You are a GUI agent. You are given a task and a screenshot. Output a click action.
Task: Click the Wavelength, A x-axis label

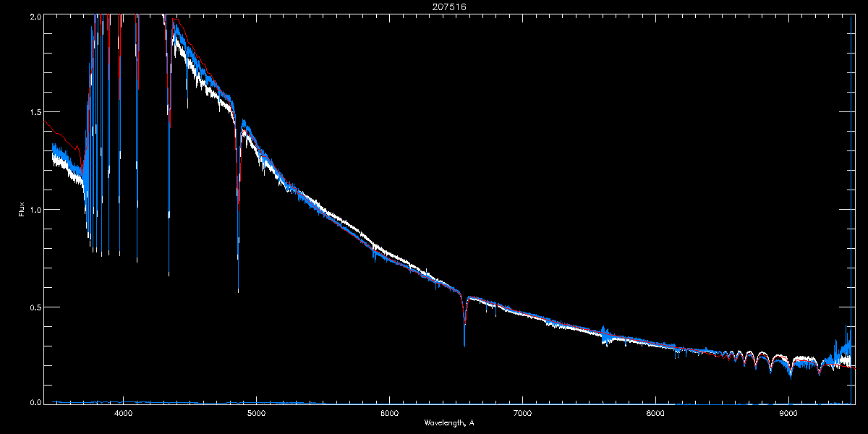pos(449,422)
